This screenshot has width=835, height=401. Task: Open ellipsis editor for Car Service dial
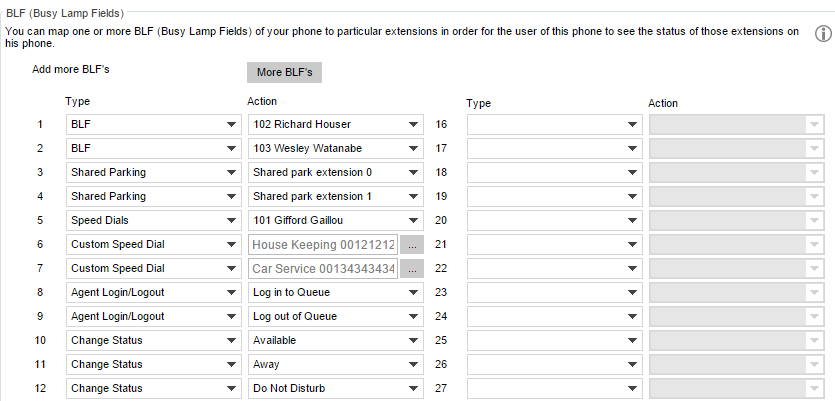[412, 269]
